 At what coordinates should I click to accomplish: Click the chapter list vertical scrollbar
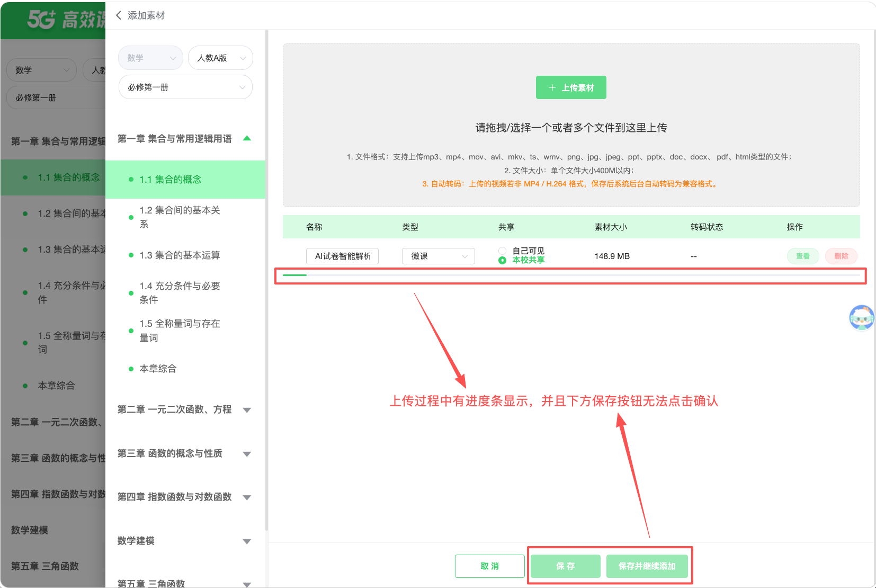[267, 280]
